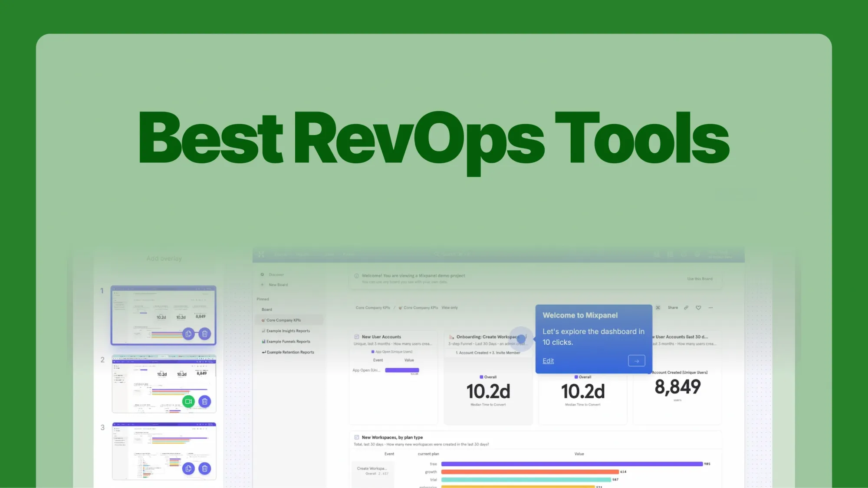Favorite the board with the heart icon

[x=699, y=308]
